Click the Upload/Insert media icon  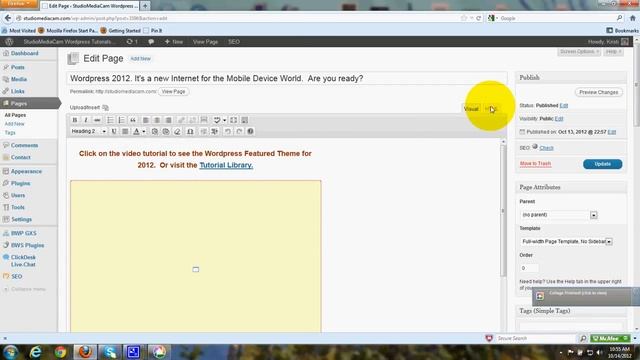point(105,108)
